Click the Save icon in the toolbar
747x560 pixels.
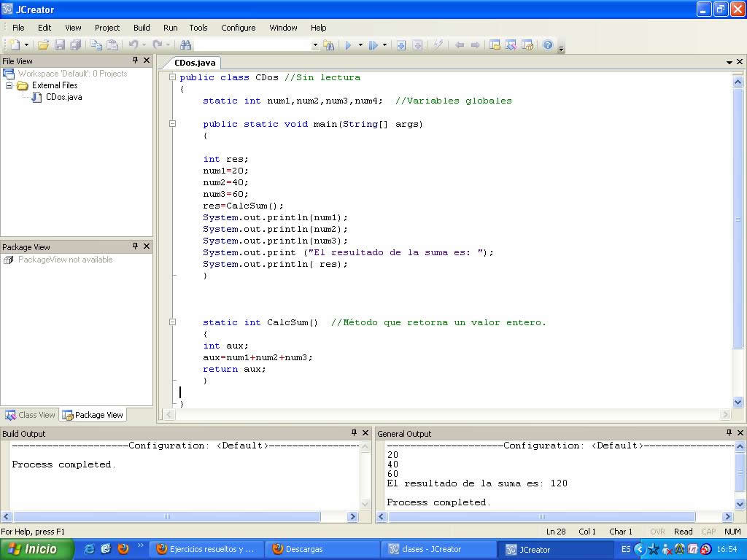[60, 45]
